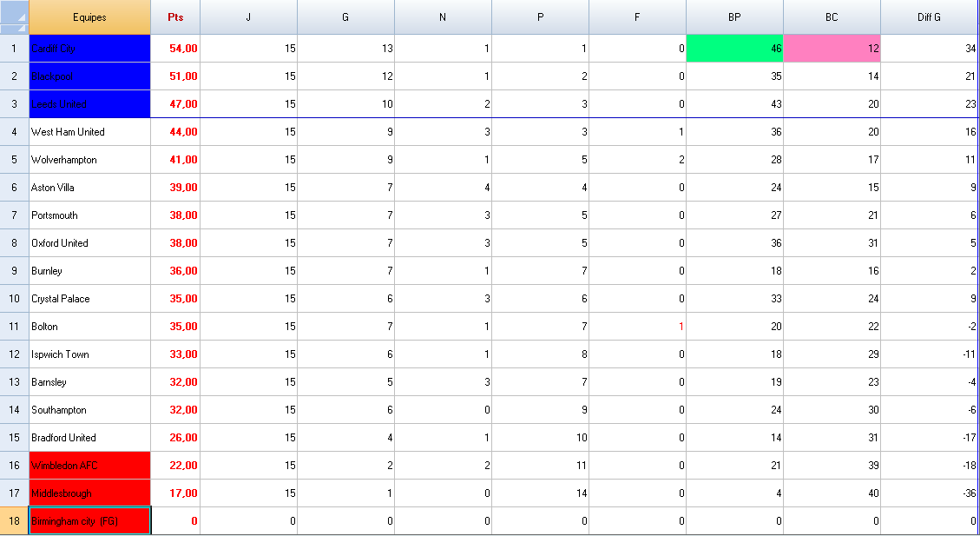Image resolution: width=980 pixels, height=536 pixels.
Task: Click Cardiff City's Diff G value 34
Action: [x=930, y=48]
